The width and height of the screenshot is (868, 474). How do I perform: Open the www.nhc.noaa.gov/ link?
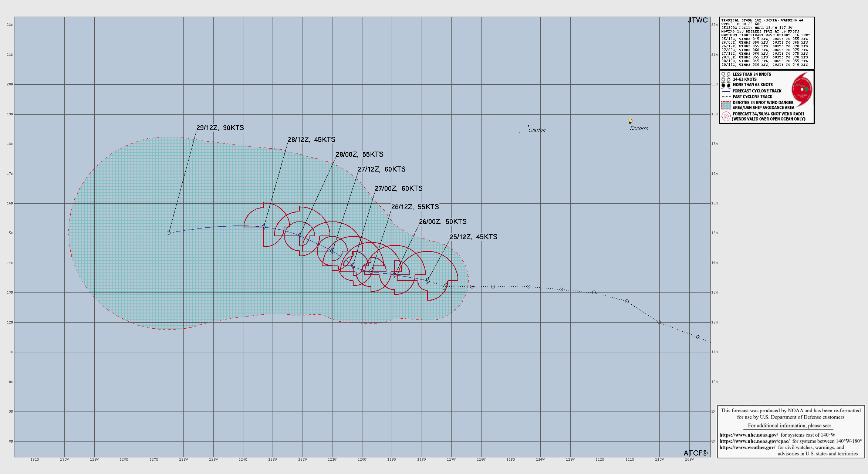click(749, 435)
